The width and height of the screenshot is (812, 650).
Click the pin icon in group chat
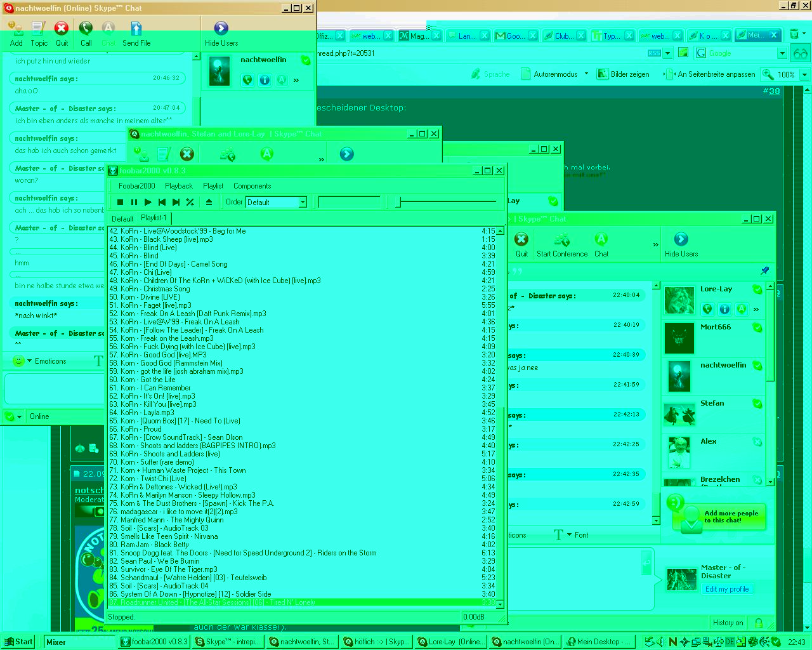pos(764,270)
